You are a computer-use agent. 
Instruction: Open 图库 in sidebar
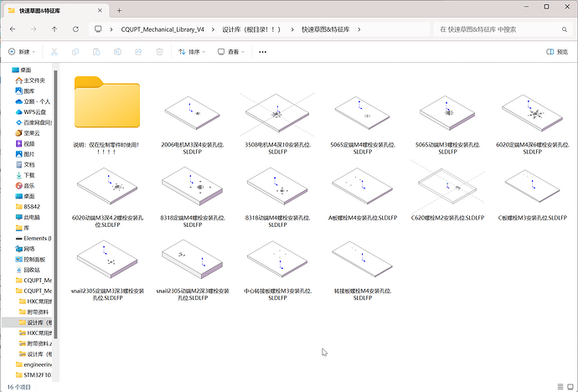pos(25,91)
